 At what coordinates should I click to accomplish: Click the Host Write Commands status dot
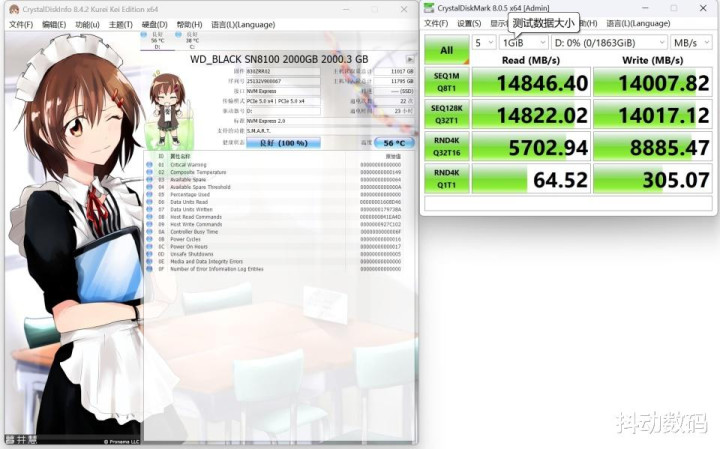pos(149,224)
